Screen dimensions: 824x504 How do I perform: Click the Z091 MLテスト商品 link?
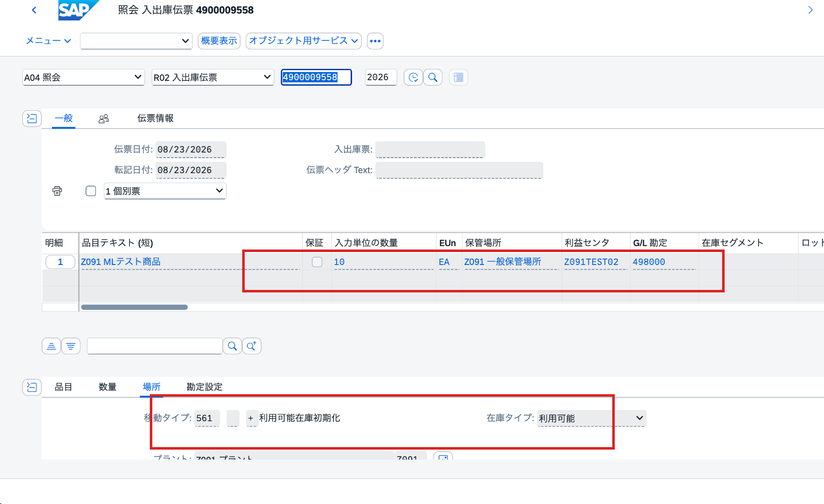point(121,262)
